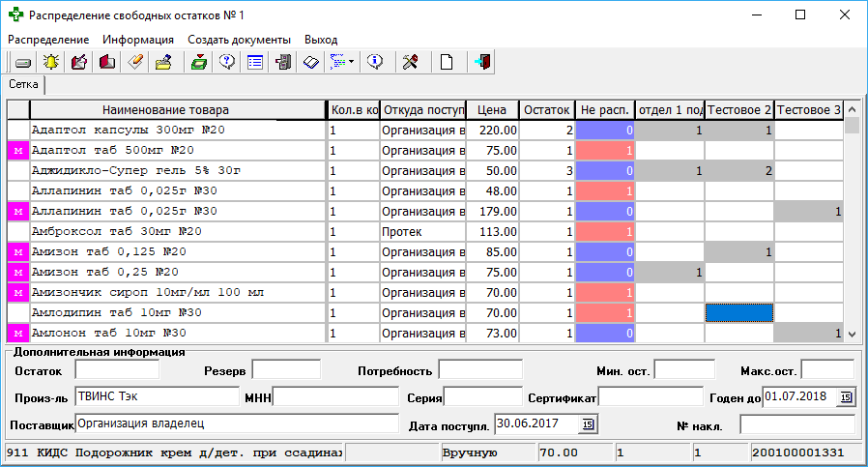Click the question mark speech bubble icon

tap(227, 62)
